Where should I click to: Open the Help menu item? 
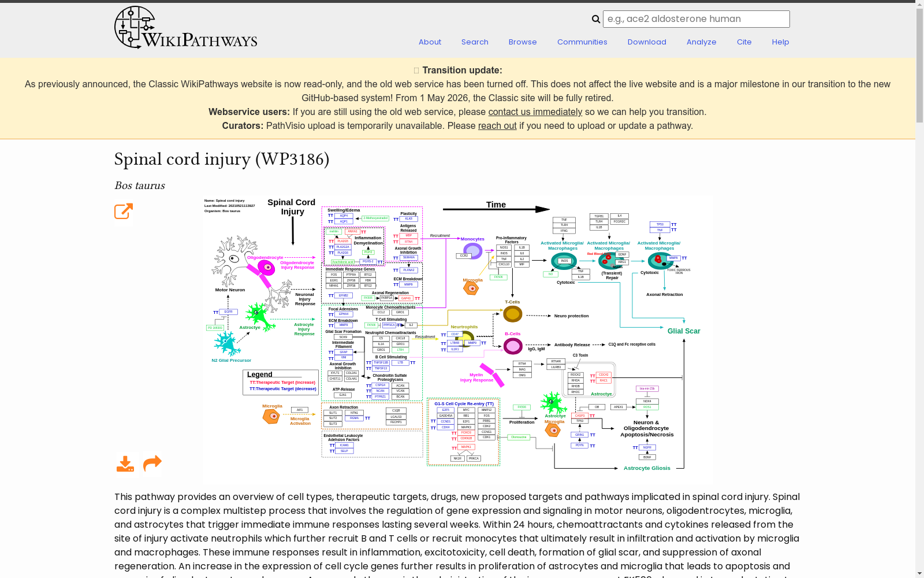point(781,42)
